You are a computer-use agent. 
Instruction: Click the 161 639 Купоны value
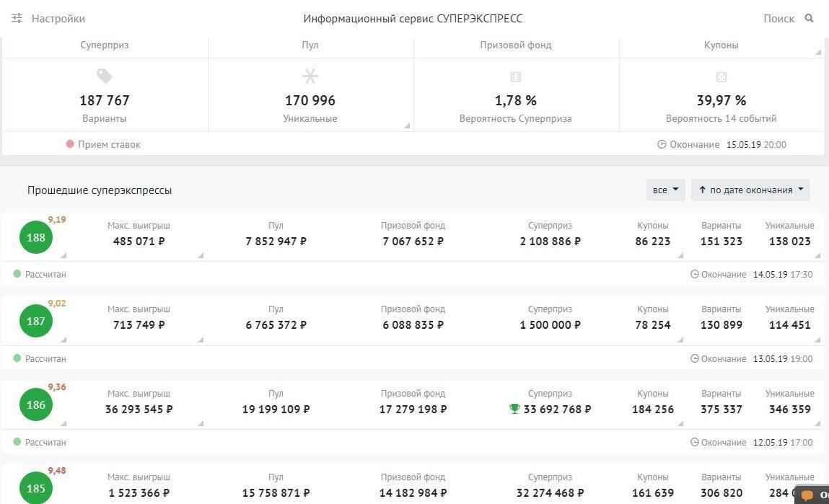[652, 493]
